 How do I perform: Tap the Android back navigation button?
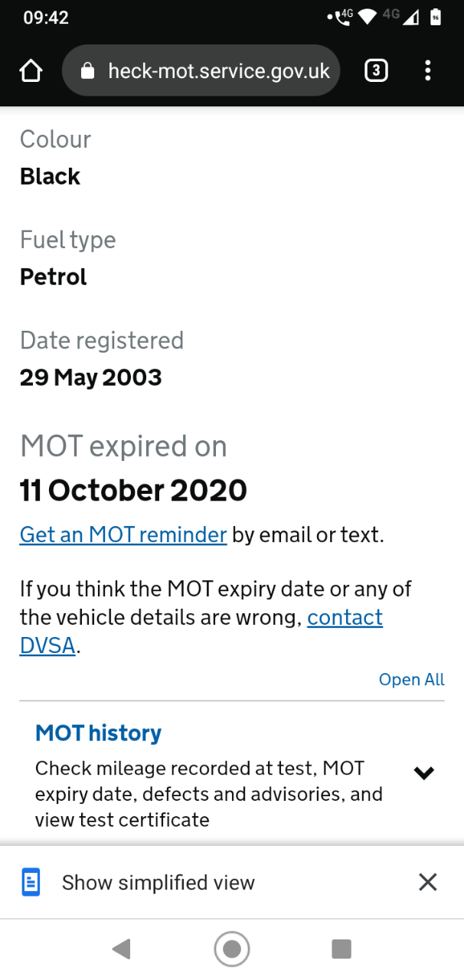[x=121, y=949]
